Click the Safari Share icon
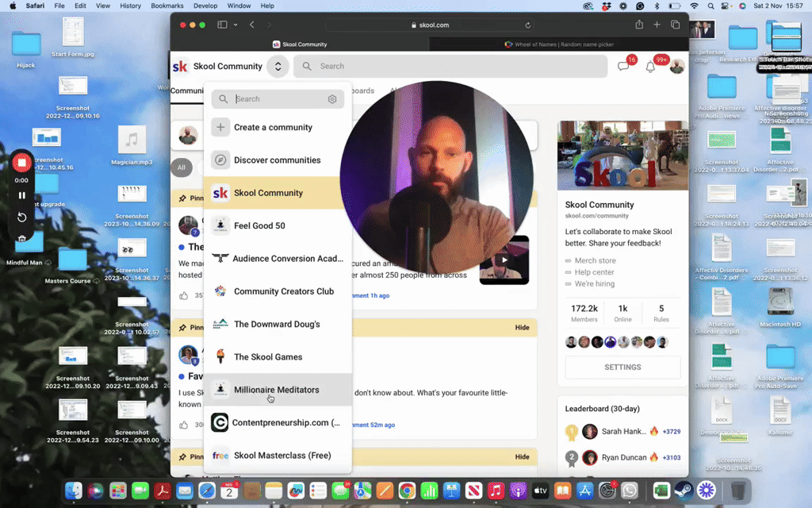 click(639, 25)
